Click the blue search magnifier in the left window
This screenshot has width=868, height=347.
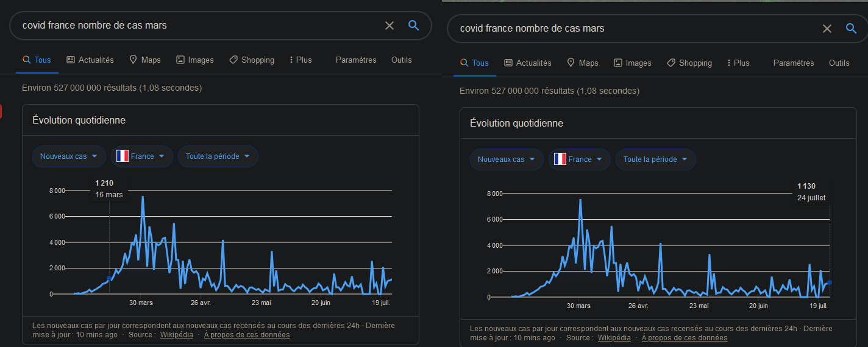coord(414,26)
